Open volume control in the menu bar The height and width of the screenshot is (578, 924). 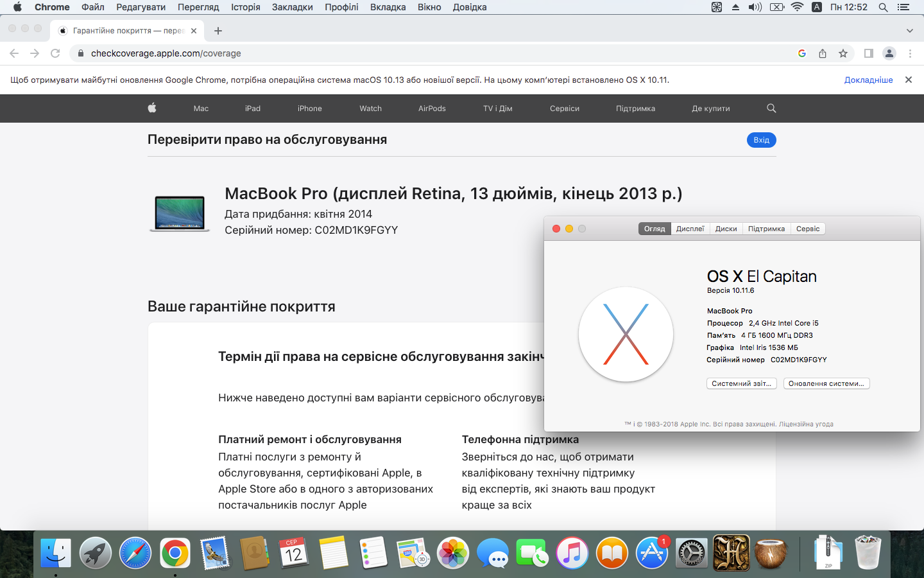click(x=755, y=7)
